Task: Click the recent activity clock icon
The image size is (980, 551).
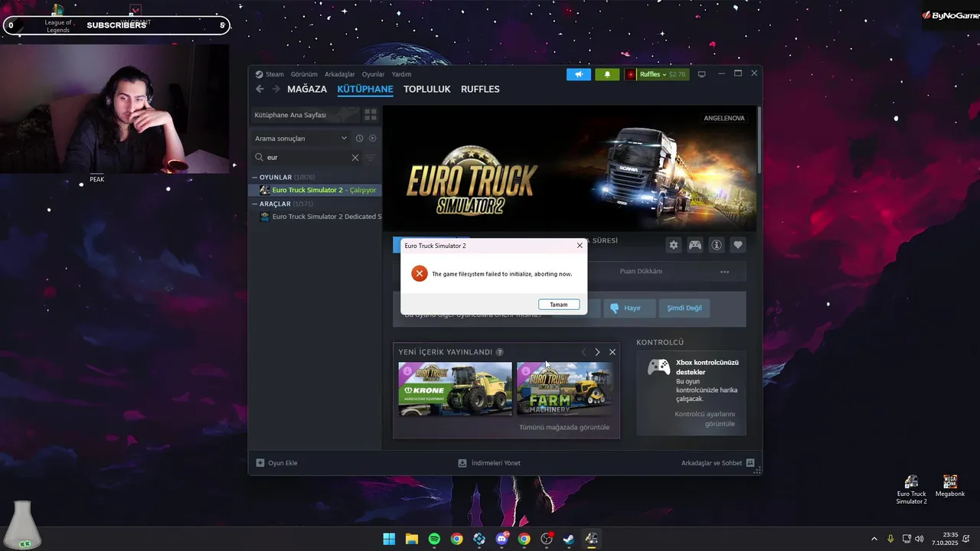Action: [359, 139]
